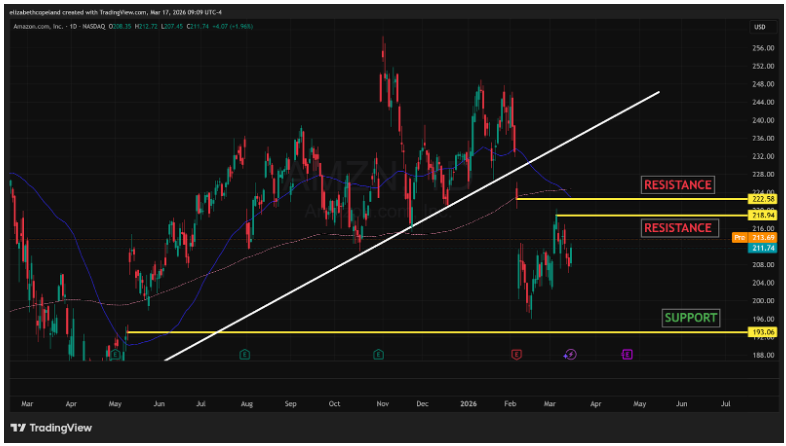Image resolution: width=786 pixels, height=446 pixels.
Task: Click the Nov label on time axis
Action: [383, 403]
